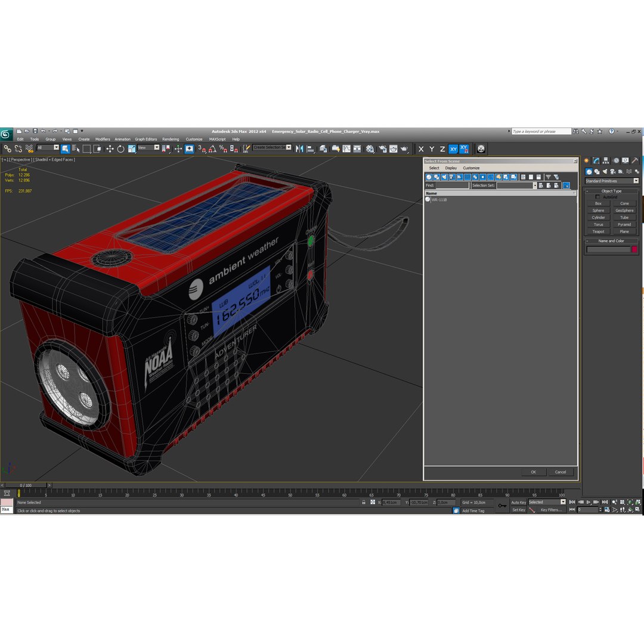The height and width of the screenshot is (644, 644).
Task: Open Select by Name tool
Action: (76, 148)
